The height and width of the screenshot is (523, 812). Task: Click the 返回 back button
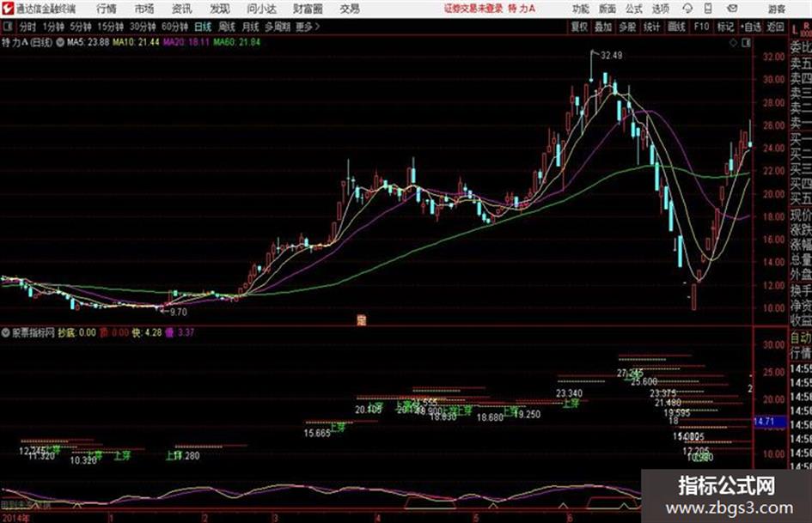click(775, 27)
